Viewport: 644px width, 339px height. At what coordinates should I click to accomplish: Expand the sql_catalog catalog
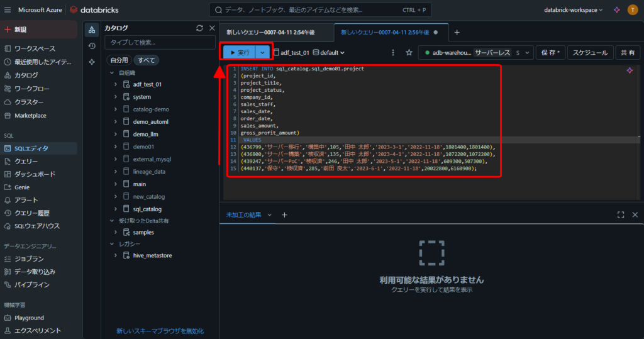coord(116,209)
